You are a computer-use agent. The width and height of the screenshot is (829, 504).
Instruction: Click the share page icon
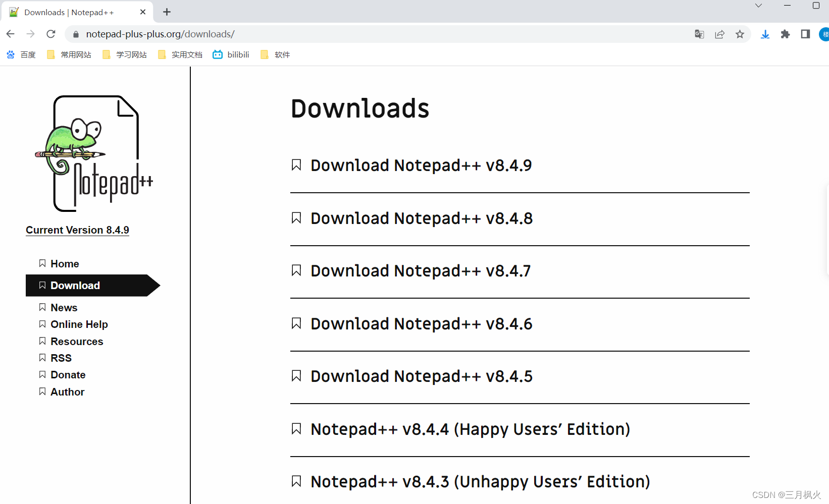tap(719, 34)
